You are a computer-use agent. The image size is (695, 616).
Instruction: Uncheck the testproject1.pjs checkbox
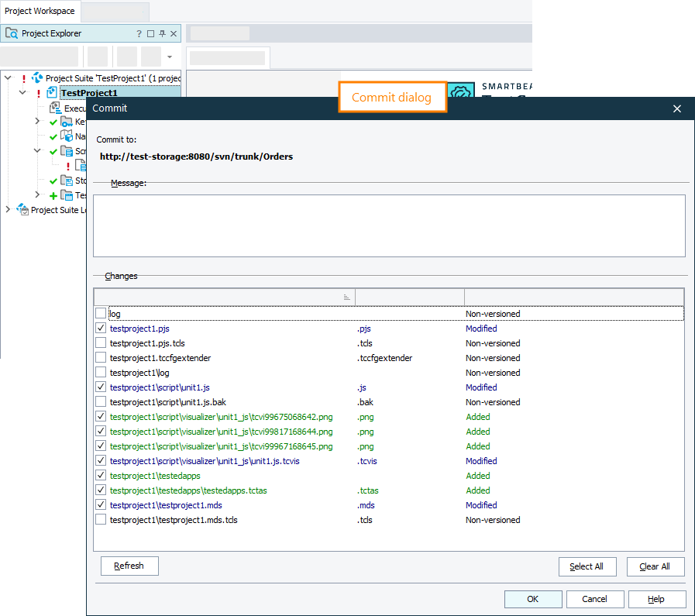[x=101, y=329]
